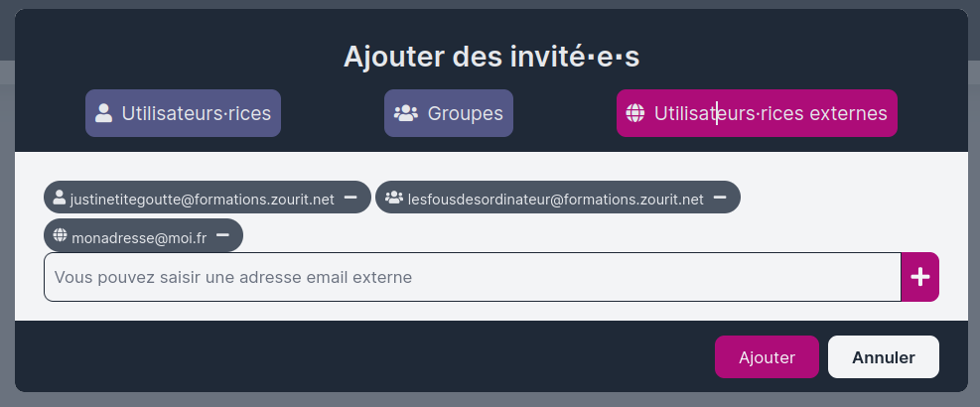This screenshot has width=980, height=407.
Task: Focus the external email address input field
Action: coord(472,277)
